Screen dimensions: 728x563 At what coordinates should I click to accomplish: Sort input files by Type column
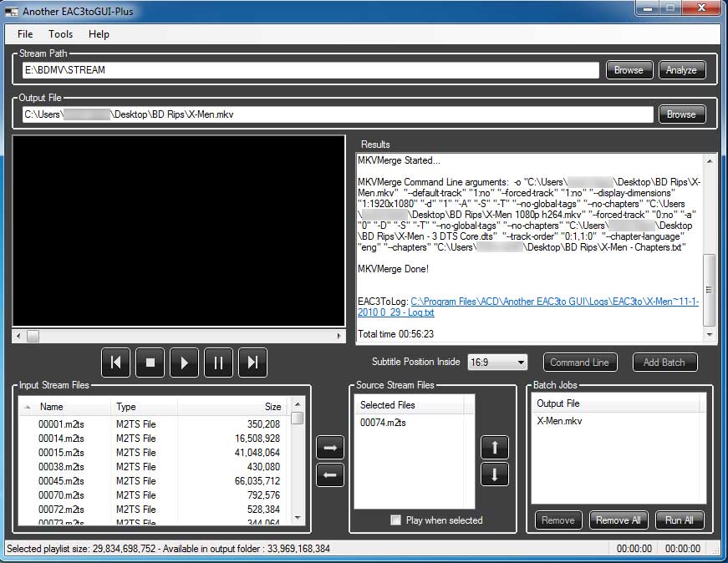point(145,407)
